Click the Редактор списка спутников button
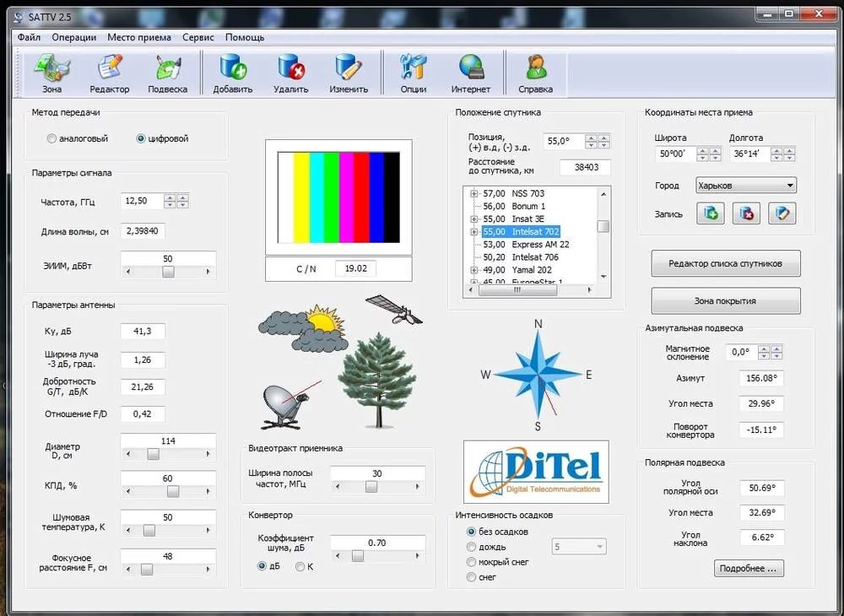The image size is (844, 616). (725, 263)
